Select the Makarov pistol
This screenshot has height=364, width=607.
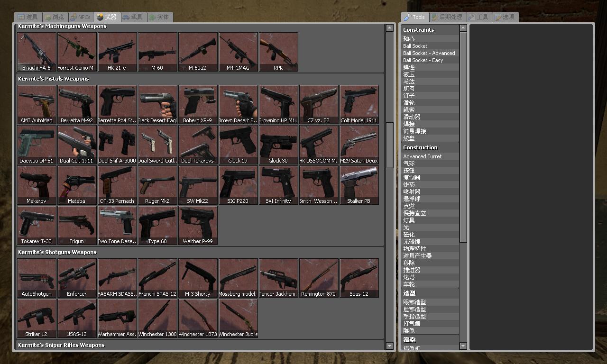point(37,185)
